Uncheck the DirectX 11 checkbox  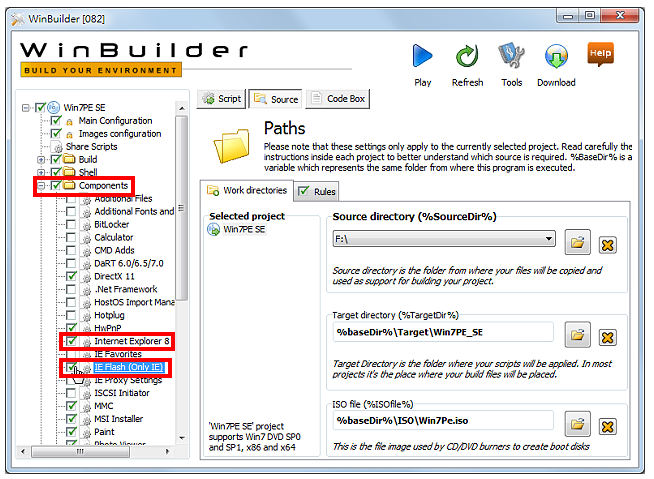(72, 276)
